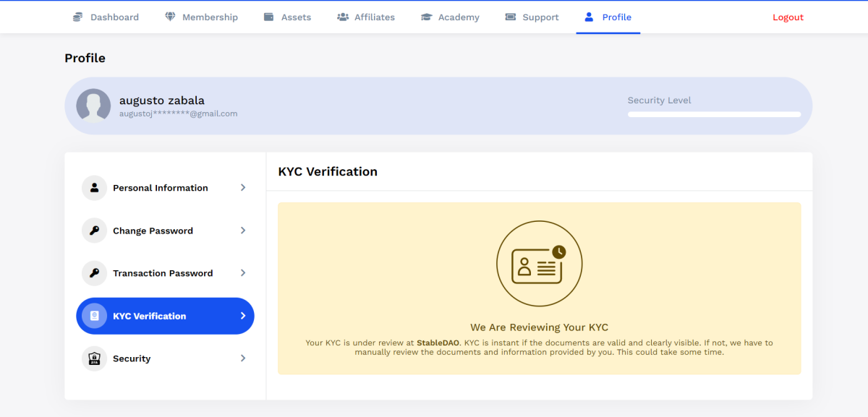
Task: Click the Assets wallet icon
Action: click(269, 17)
